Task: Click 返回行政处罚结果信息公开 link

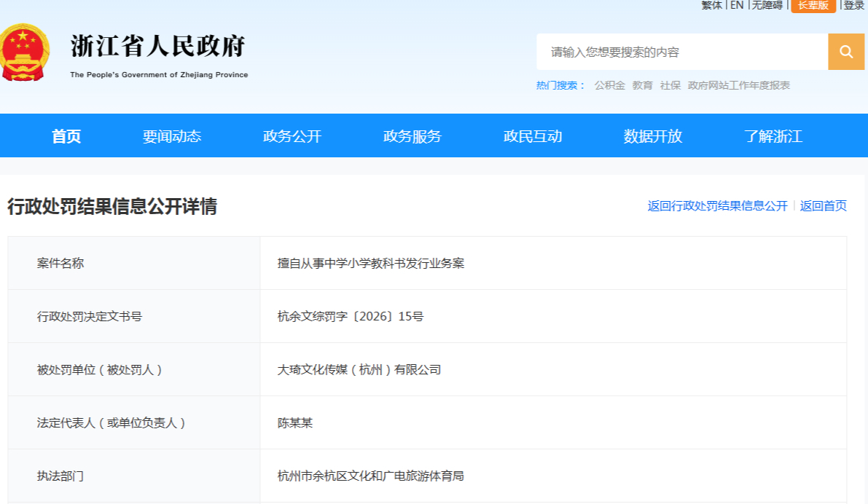Action: click(717, 206)
